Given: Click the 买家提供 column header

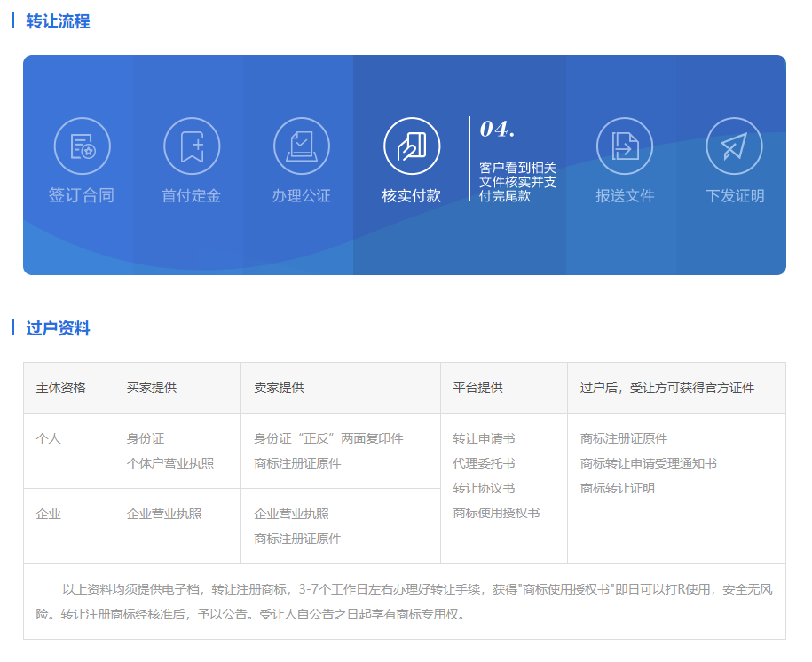Looking at the screenshot, I should [152, 388].
